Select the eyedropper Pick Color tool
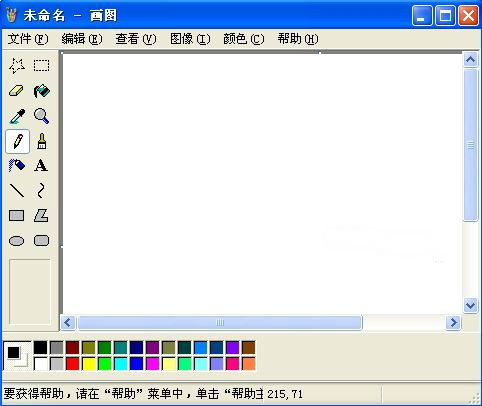Viewport: 482px width, 406px height. point(17,116)
